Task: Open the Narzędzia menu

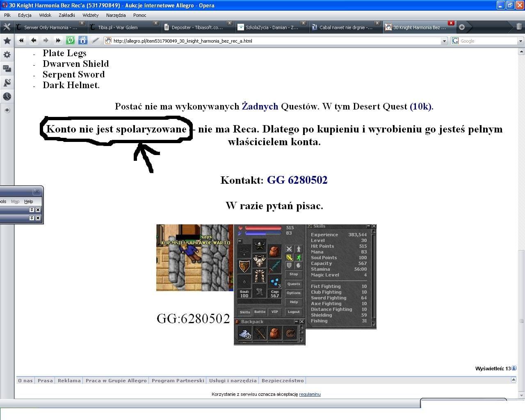Action: (x=116, y=15)
